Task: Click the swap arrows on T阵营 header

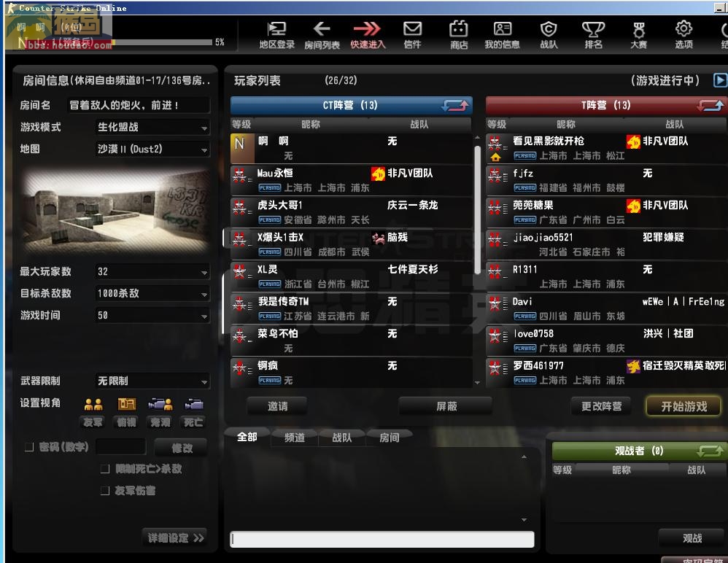Action: [x=710, y=105]
